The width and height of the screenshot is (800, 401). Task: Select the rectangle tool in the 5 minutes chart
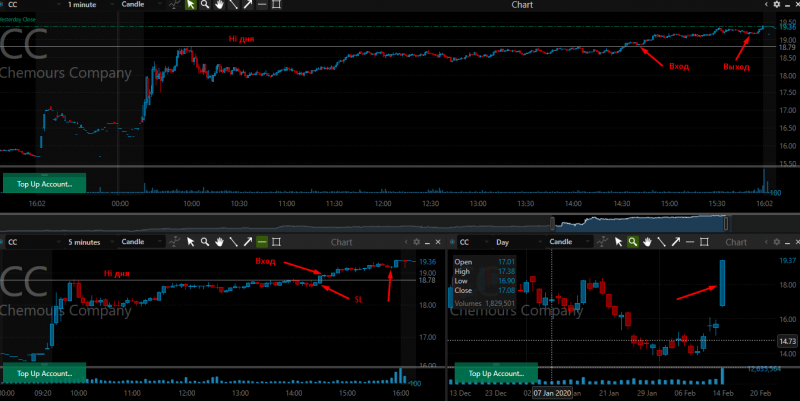click(276, 242)
